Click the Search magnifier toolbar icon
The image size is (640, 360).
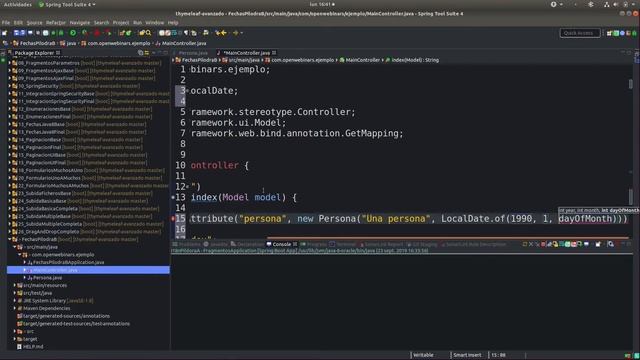(148, 33)
